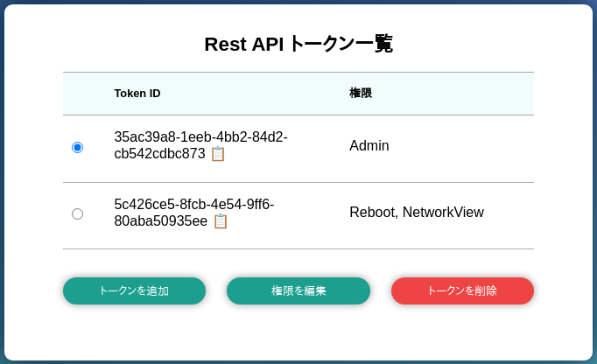This screenshot has width=597, height=364.
Task: Click the word Rest in the page title
Action: click(x=222, y=45)
